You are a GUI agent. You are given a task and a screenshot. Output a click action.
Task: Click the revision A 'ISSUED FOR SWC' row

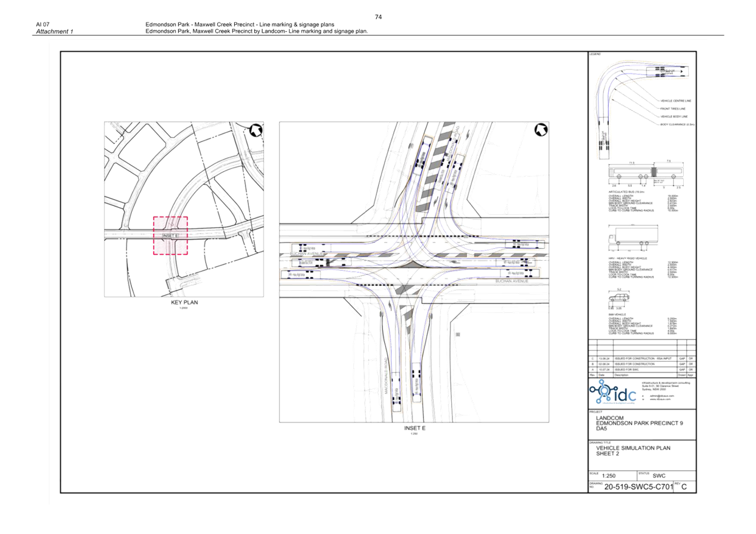click(642, 369)
